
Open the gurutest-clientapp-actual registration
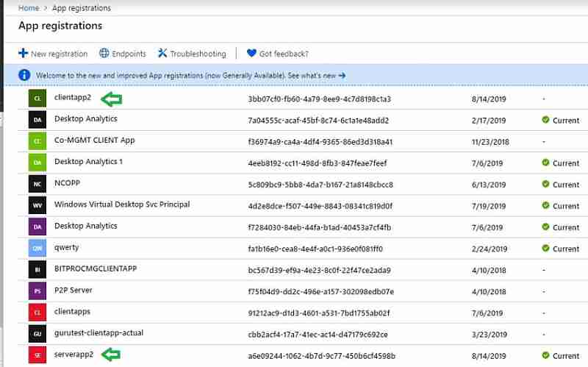tap(98, 333)
